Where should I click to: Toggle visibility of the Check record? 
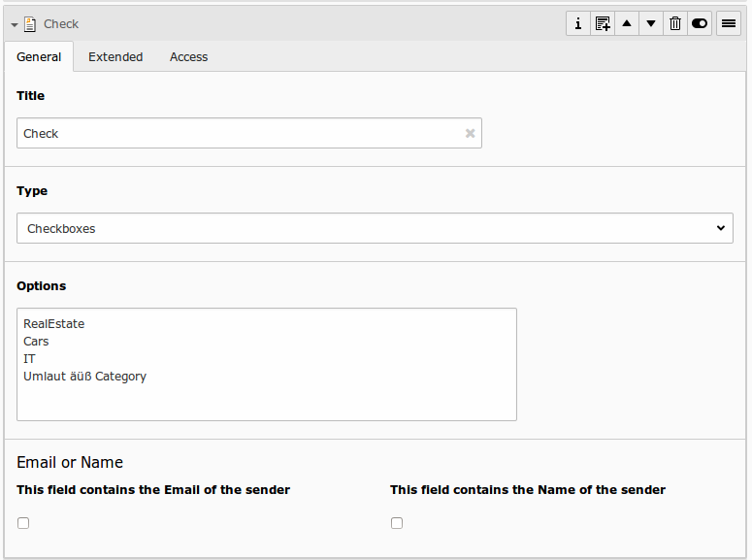700,24
